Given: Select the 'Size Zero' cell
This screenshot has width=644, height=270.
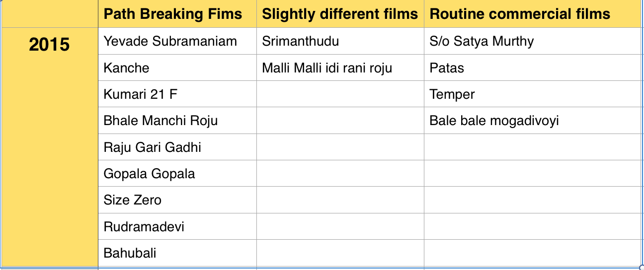Looking at the screenshot, I should tap(132, 200).
